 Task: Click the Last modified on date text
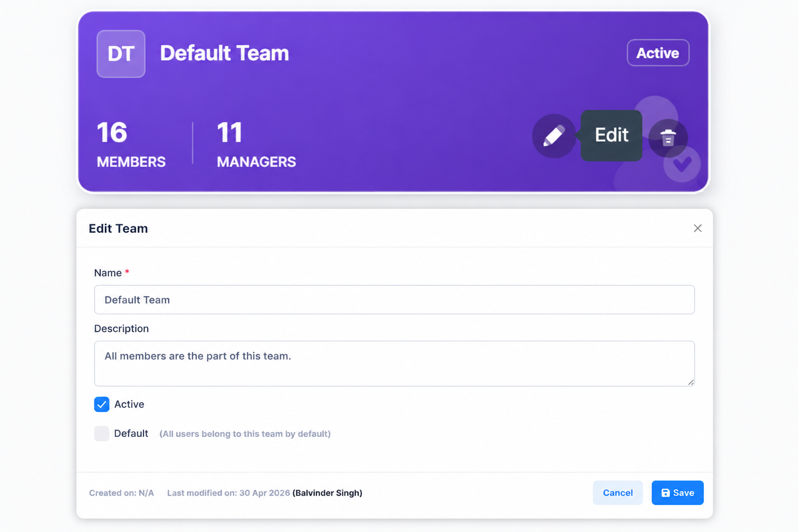229,493
